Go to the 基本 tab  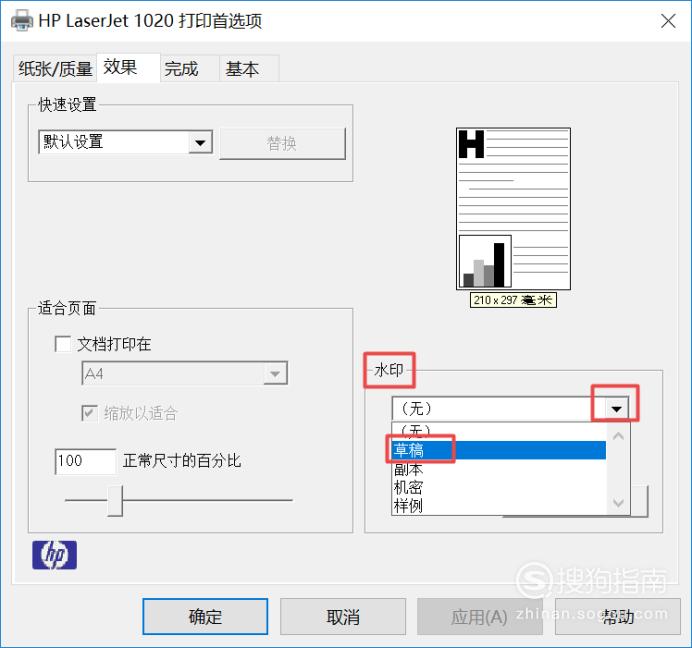click(249, 68)
